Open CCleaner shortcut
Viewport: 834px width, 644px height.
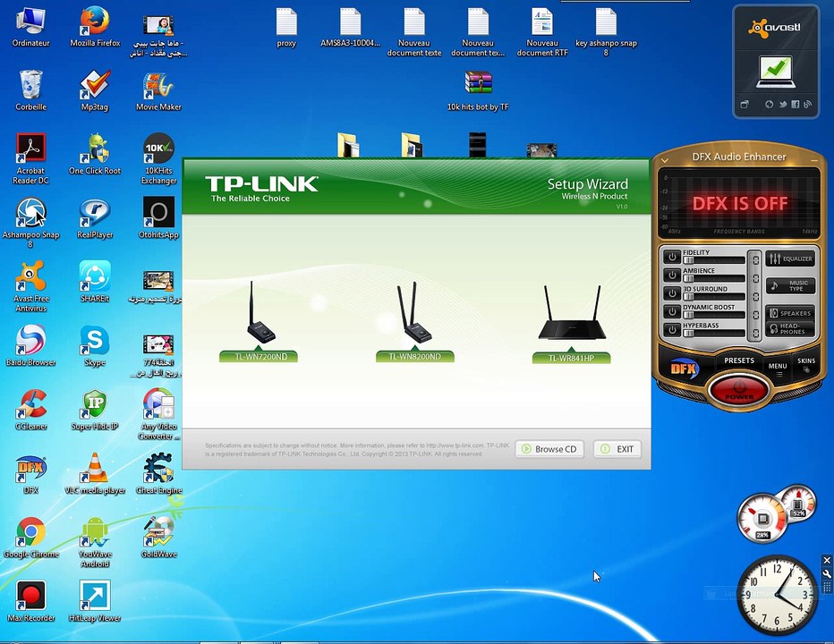click(30, 410)
